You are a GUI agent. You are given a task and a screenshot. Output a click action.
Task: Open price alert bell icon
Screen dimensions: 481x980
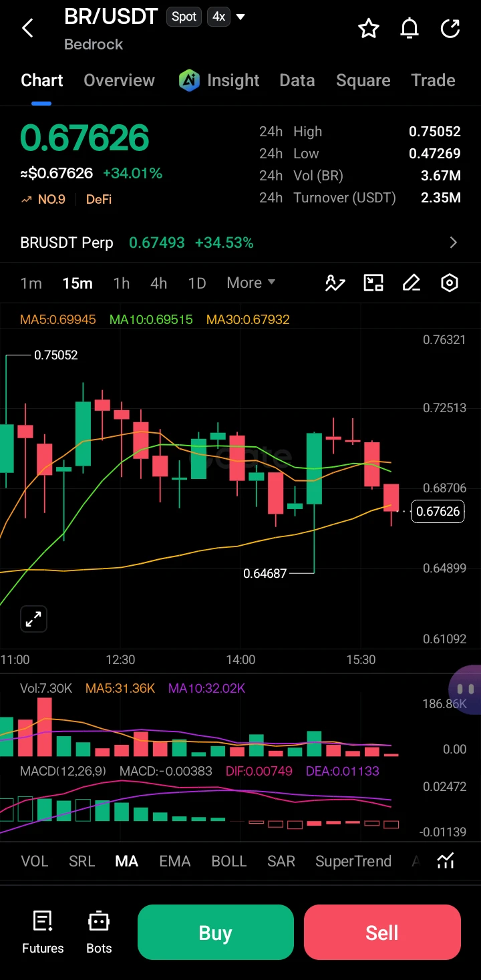tap(410, 29)
